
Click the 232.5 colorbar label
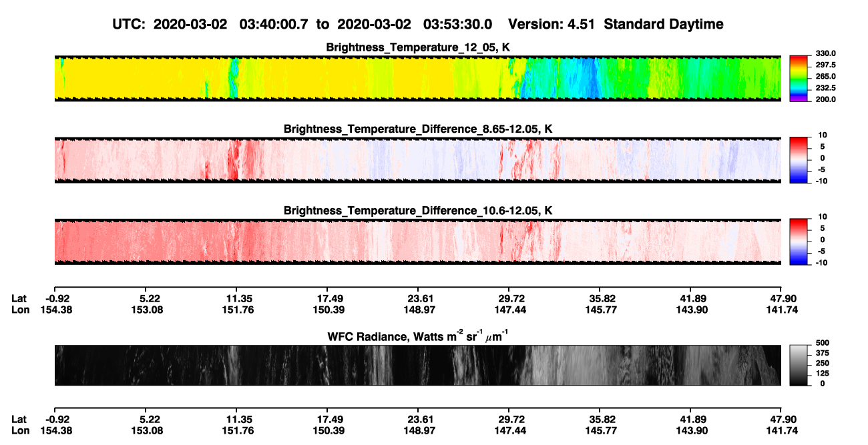point(825,88)
